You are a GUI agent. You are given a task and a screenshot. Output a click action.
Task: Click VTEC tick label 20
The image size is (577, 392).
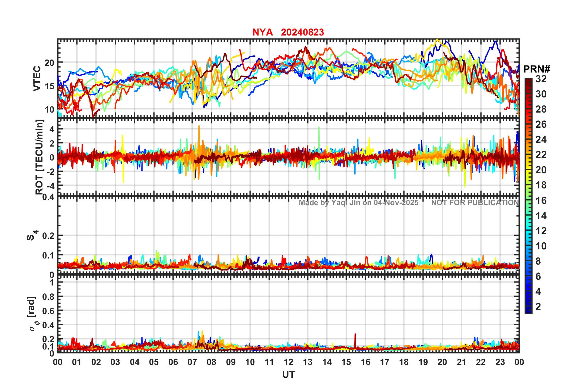click(x=49, y=63)
